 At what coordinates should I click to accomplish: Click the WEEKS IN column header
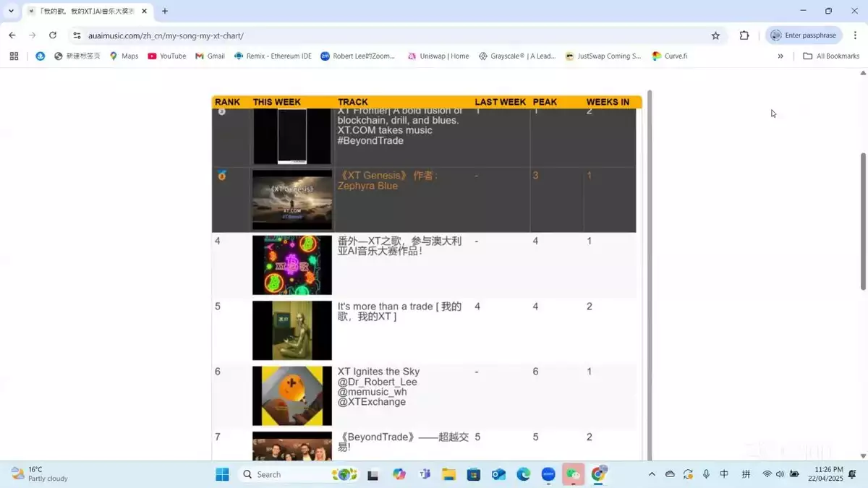tap(608, 102)
